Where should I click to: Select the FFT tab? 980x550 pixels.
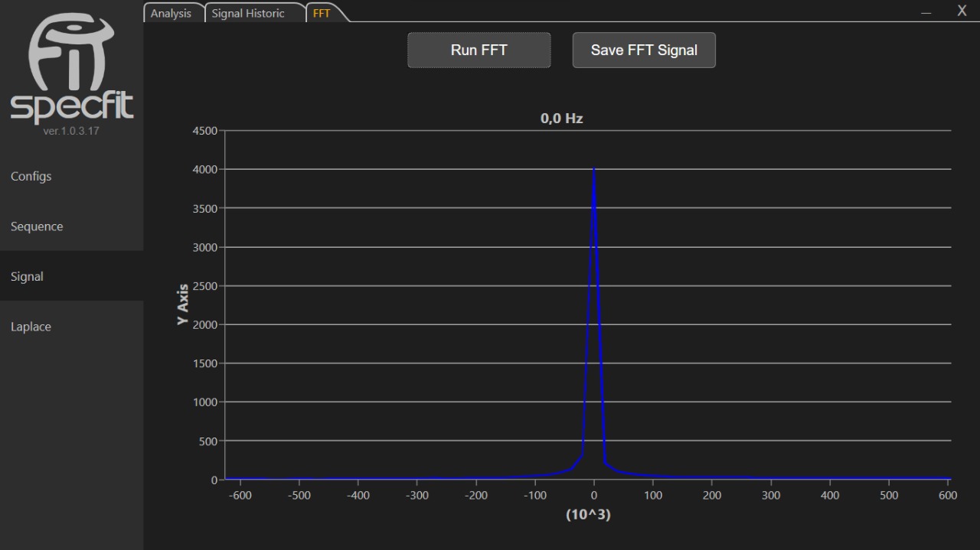(321, 12)
